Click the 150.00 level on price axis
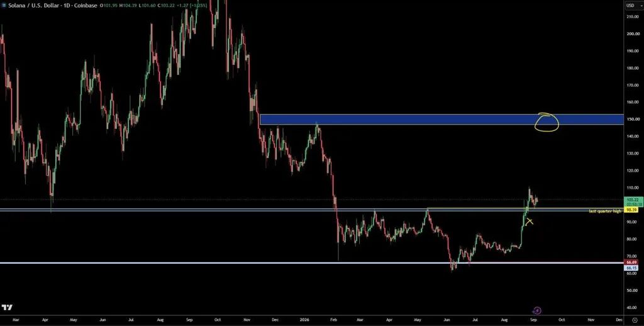This screenshot has width=644, height=326. point(633,119)
